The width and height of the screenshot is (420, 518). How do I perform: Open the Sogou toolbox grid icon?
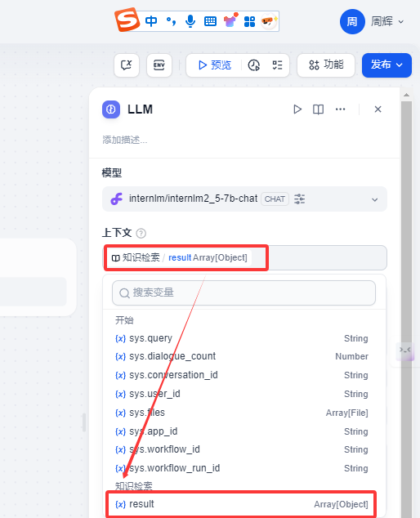pos(249,21)
